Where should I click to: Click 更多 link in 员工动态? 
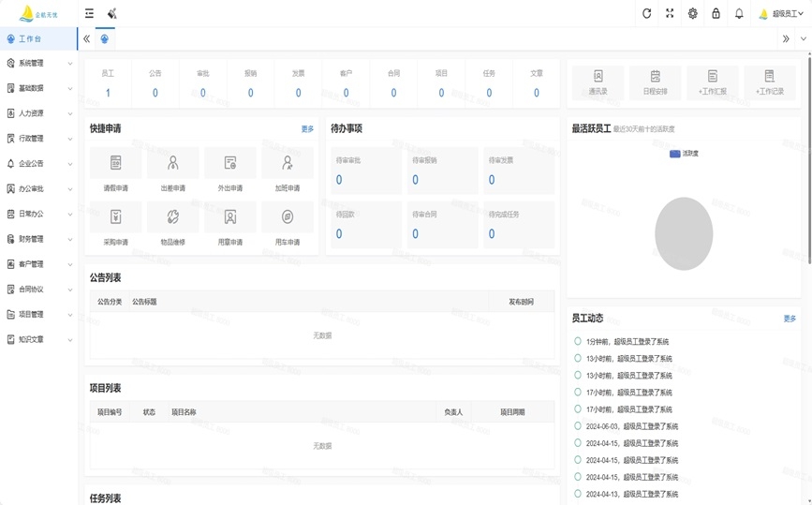pos(790,319)
